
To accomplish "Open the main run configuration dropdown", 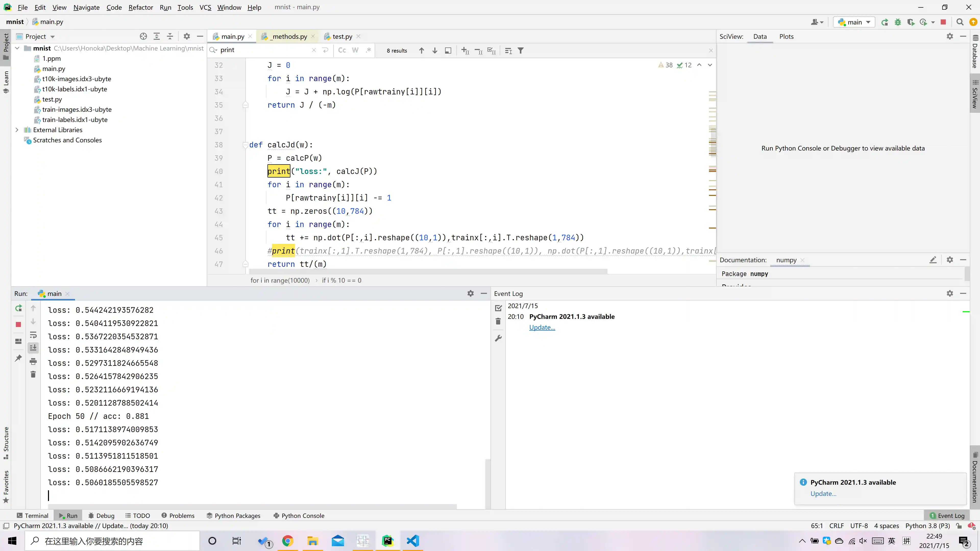I will tap(854, 22).
